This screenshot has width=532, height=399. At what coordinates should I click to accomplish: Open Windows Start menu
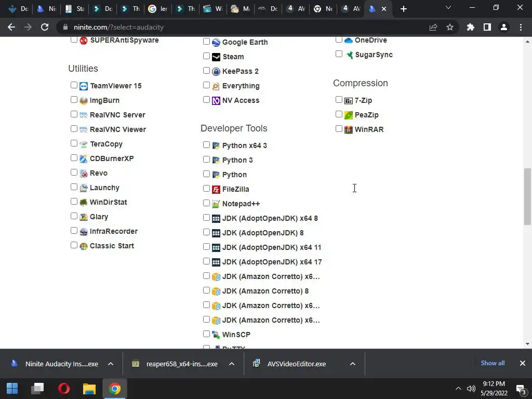pyautogui.click(x=12, y=389)
